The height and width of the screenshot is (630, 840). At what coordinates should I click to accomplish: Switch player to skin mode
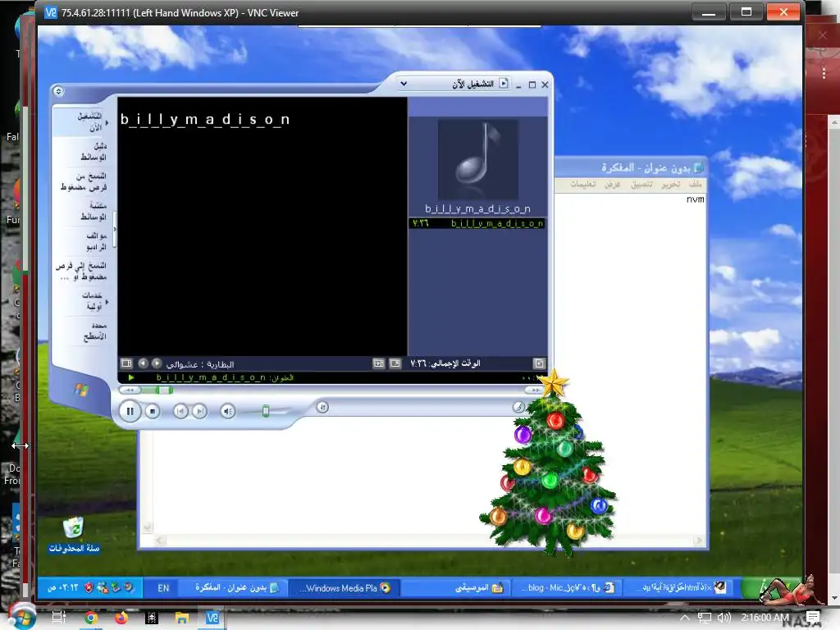518,407
